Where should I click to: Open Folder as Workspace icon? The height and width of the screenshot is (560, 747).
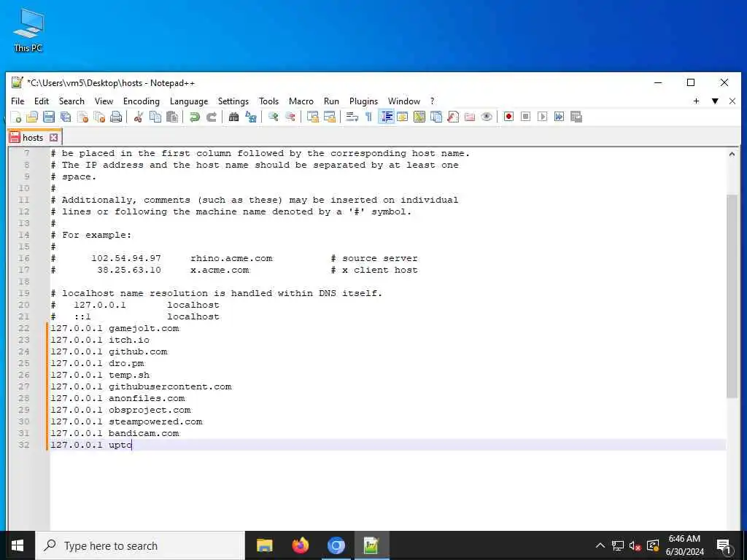coord(470,117)
